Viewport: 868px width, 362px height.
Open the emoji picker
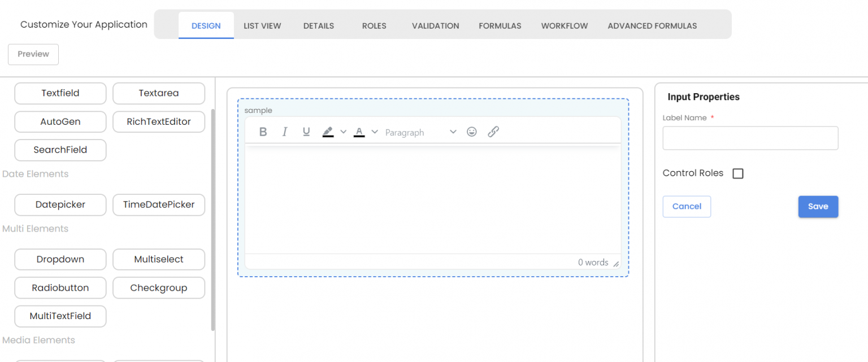(x=472, y=132)
